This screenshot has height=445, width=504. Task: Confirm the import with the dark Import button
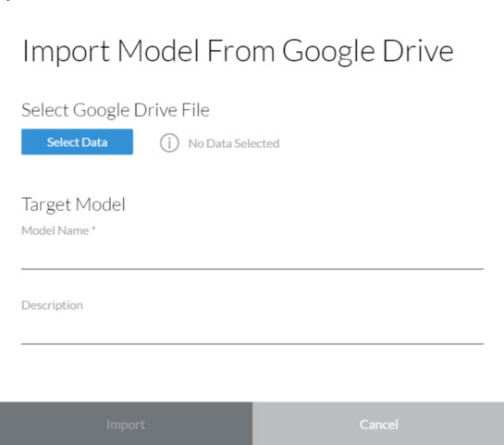(126, 424)
